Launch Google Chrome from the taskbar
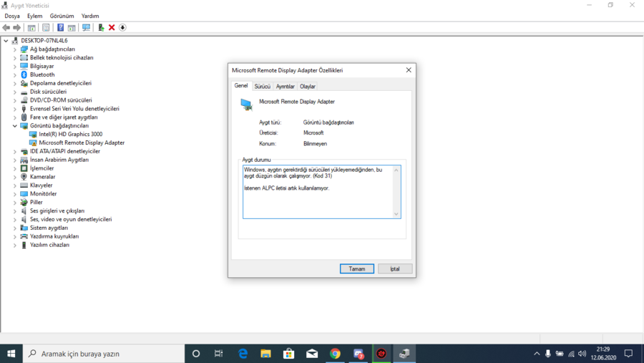This screenshot has width=644, height=363. point(335,354)
